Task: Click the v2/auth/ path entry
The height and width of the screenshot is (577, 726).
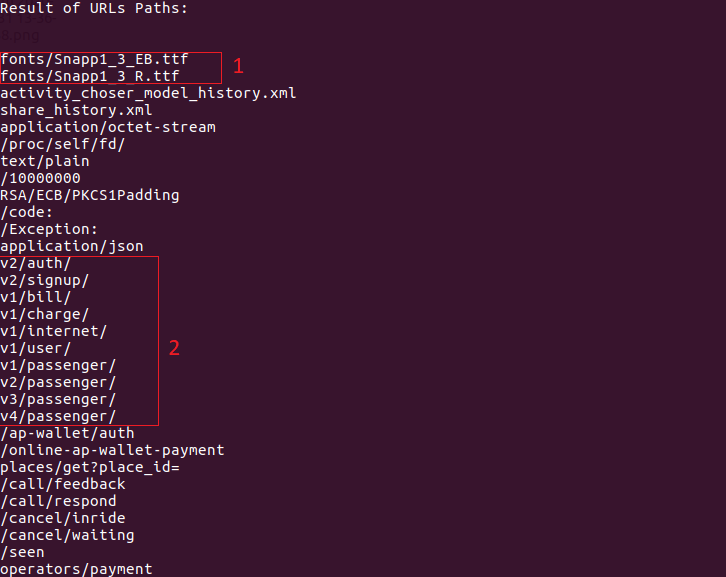Action: [35, 263]
